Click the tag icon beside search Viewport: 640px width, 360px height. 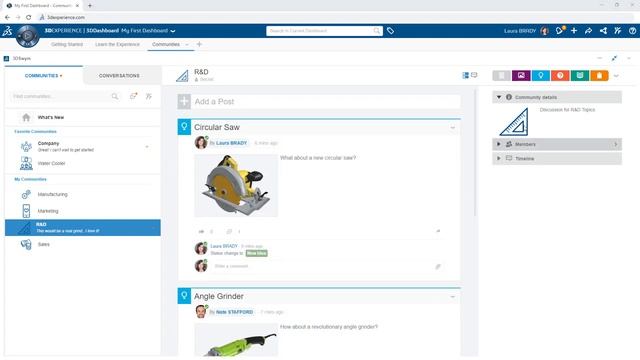390,31
